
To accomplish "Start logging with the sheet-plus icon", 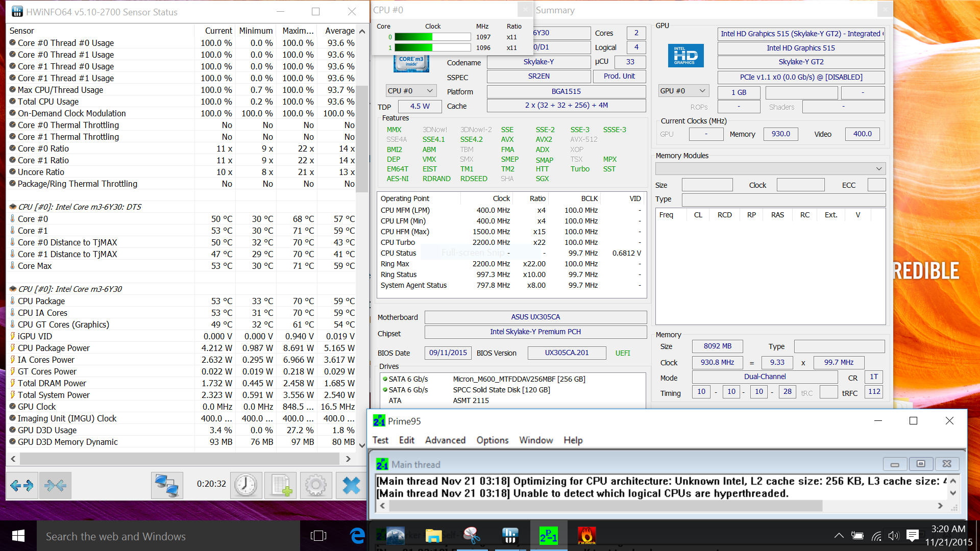I will coord(281,485).
